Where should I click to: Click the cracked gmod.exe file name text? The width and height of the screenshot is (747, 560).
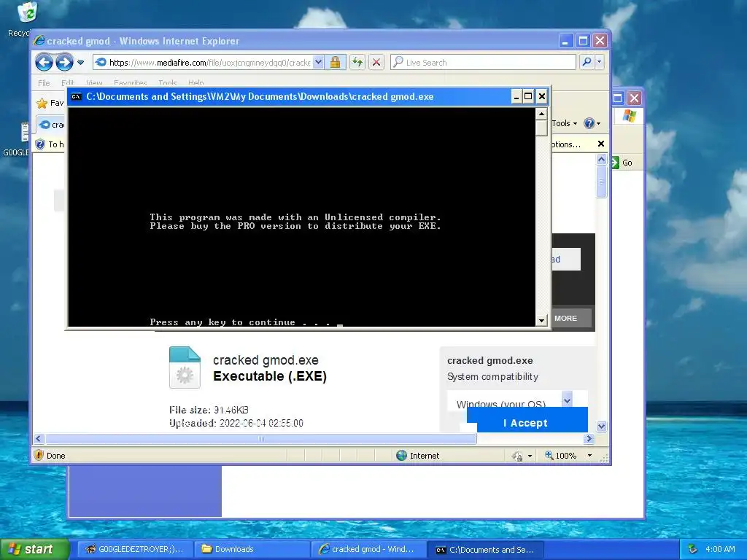[266, 360]
